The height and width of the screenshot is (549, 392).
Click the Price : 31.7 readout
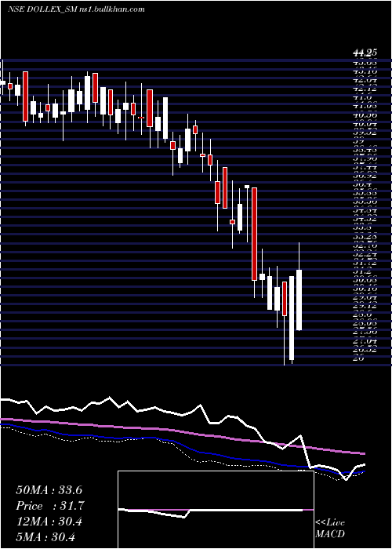coord(49,506)
